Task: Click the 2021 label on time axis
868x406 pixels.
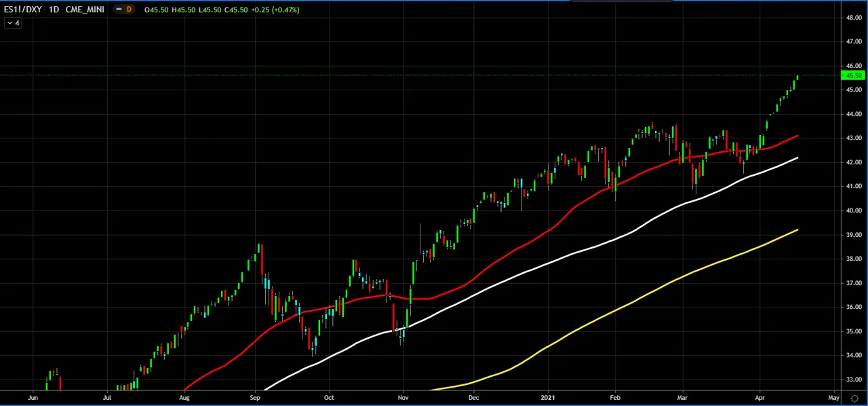Action: point(548,398)
